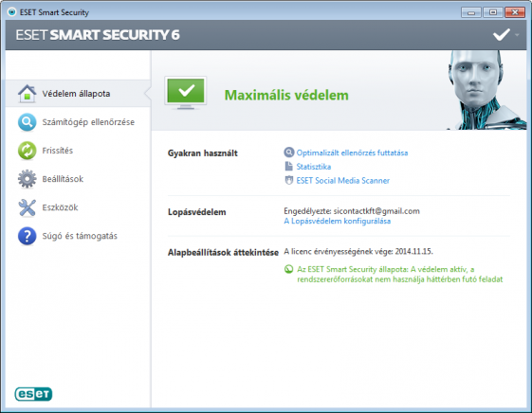The width and height of the screenshot is (532, 413).
Task: Click A Lopásvédelem konfigurálása link
Action: coord(338,222)
